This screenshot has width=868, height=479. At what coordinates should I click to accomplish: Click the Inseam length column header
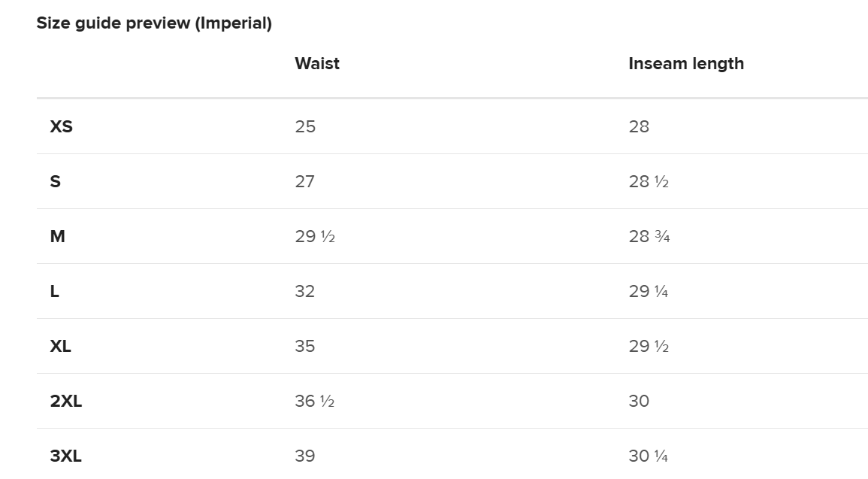(x=685, y=64)
